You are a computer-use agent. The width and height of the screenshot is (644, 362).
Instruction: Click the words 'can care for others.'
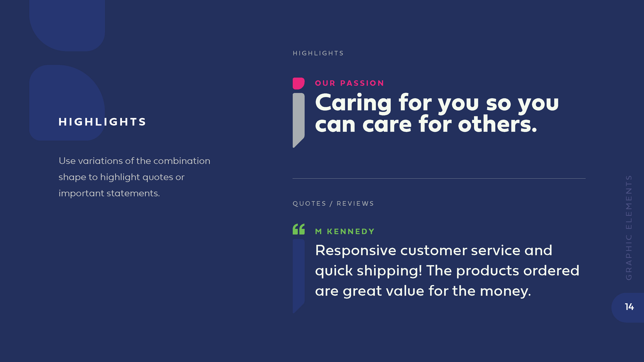pyautogui.click(x=426, y=124)
